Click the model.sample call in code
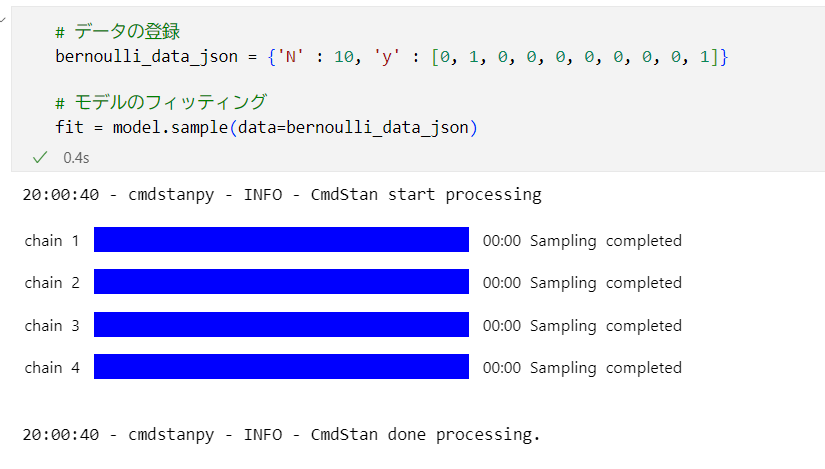The image size is (825, 469). click(170, 127)
